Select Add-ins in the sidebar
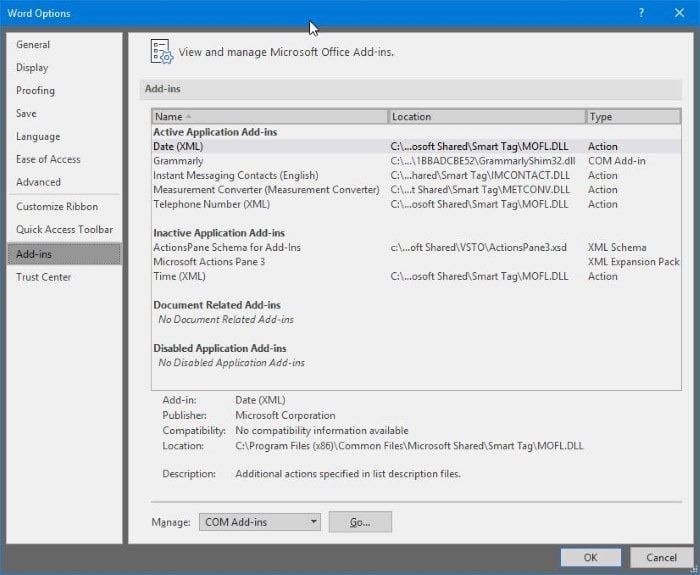 tap(64, 254)
